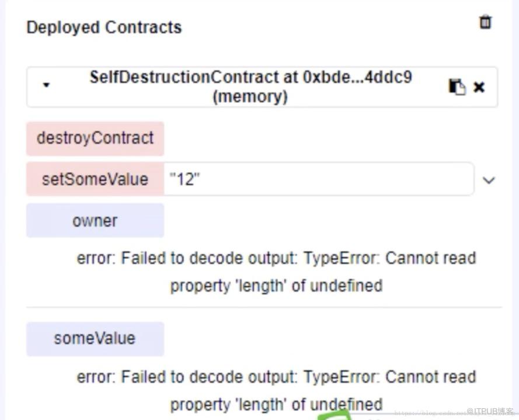519x420 pixels.
Task: Collapse the SelfDestructionContract instance caret
Action: 46,85
